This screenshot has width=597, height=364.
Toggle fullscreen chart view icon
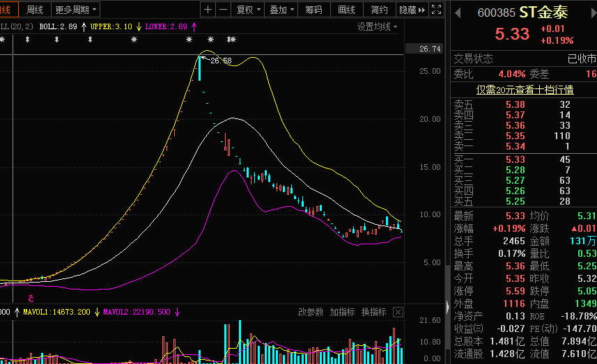(436, 10)
